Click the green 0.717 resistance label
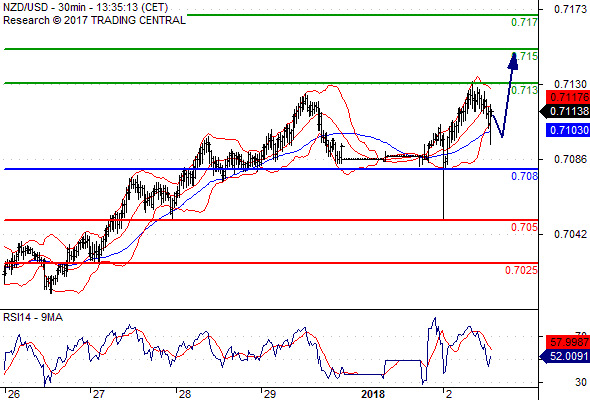This screenshot has height=400, width=590. [x=525, y=22]
